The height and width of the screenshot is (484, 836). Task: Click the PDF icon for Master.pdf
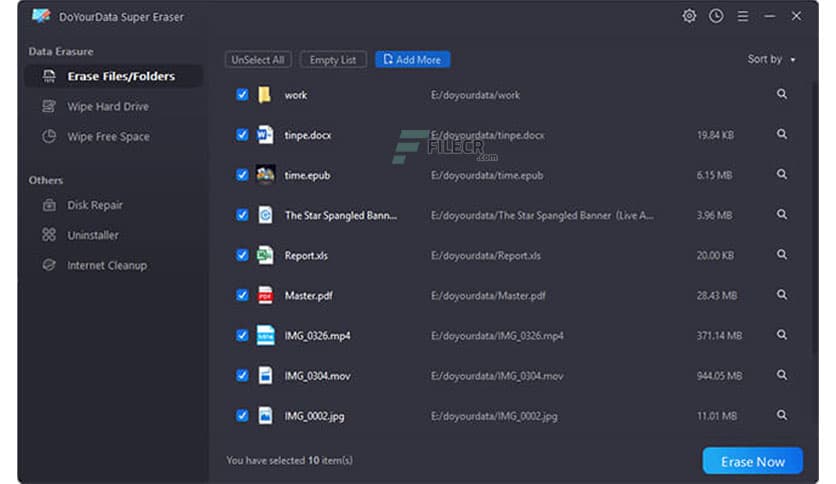pos(265,295)
